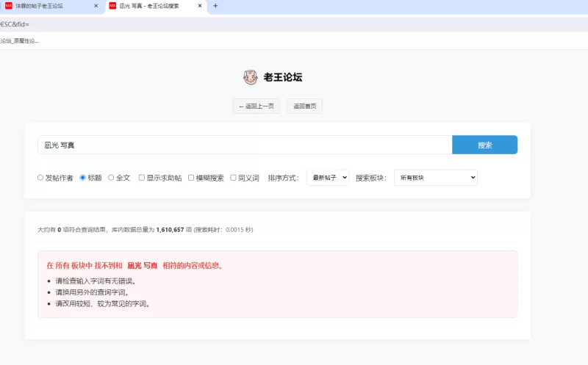Image resolution: width=588 pixels, height=365 pixels.
Task: Click the blue 搜索 button
Action: [x=485, y=145]
